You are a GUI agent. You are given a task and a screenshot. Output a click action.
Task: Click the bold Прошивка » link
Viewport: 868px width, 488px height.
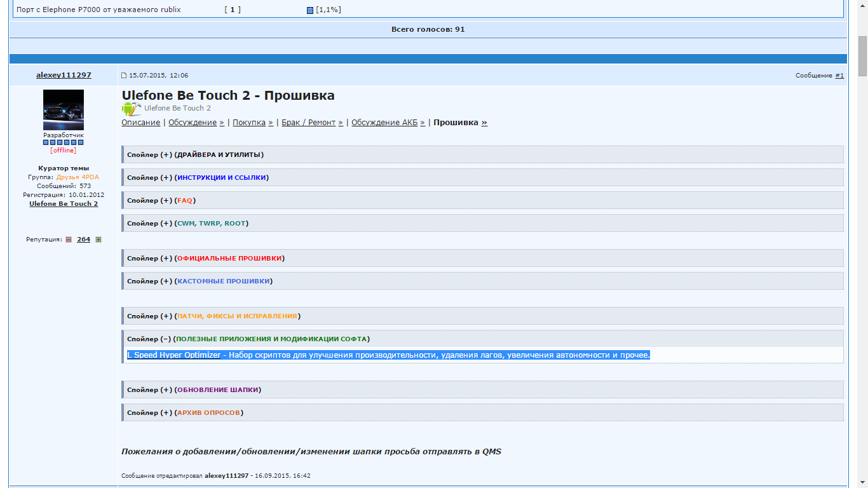pos(461,123)
